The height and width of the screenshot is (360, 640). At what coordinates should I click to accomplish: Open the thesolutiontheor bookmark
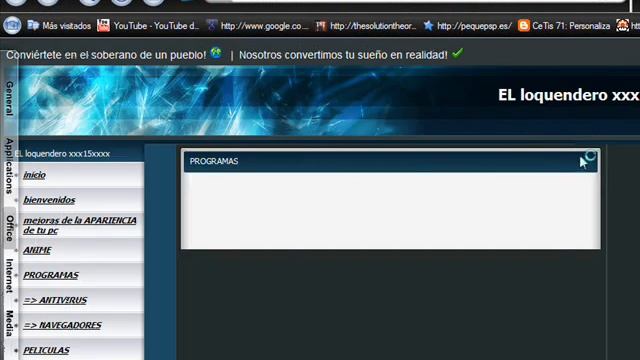[x=367, y=26]
